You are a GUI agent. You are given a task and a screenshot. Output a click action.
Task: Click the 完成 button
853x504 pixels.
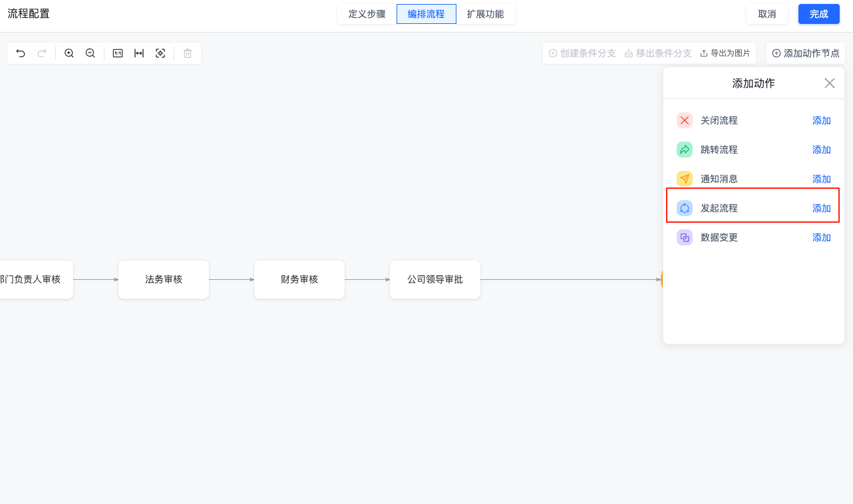819,14
